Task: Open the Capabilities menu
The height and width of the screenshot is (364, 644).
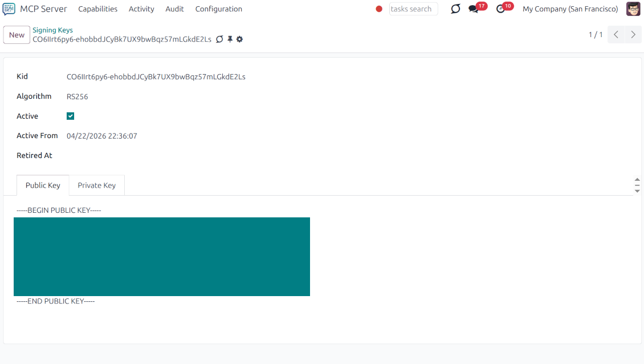Action: [97, 9]
